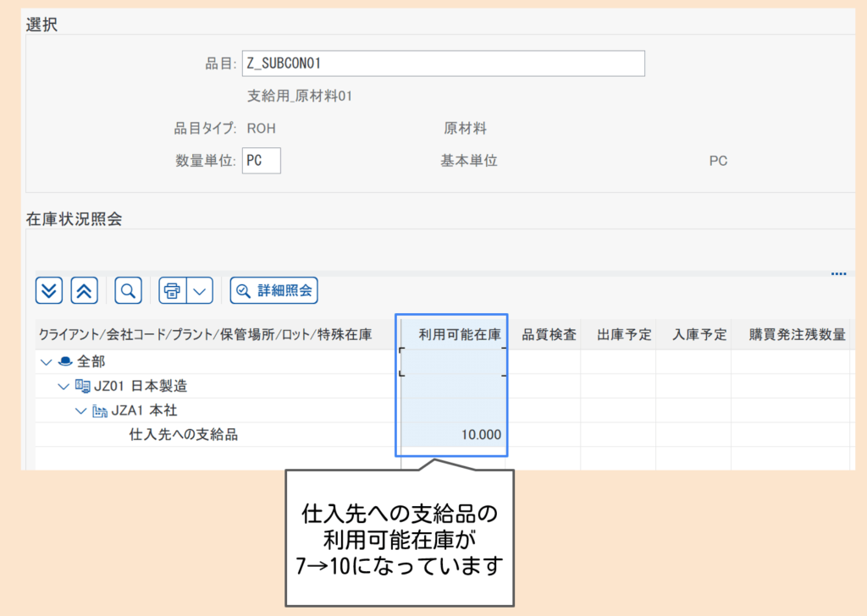This screenshot has height=616, width=867.
Task: Click the 詳細照会 button
Action: tap(273, 290)
